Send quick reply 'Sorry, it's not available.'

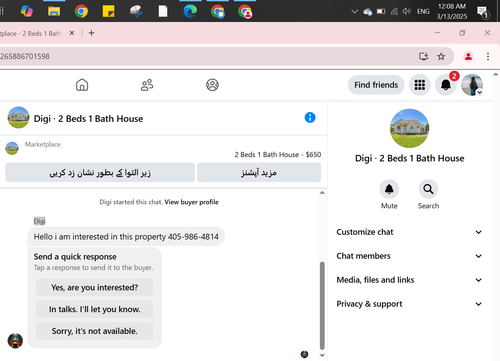click(94, 331)
